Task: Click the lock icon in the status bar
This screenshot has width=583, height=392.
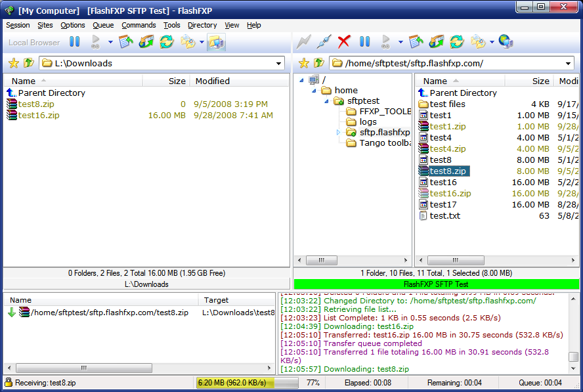Action: [8, 383]
